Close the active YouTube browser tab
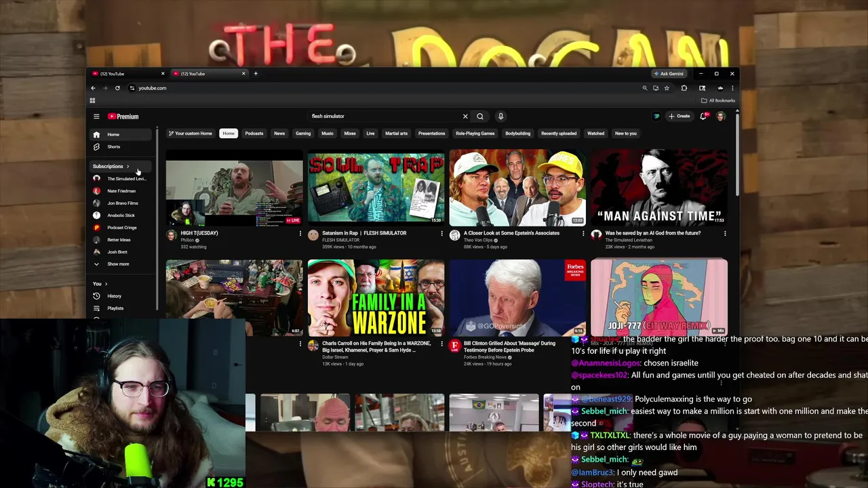 243,73
